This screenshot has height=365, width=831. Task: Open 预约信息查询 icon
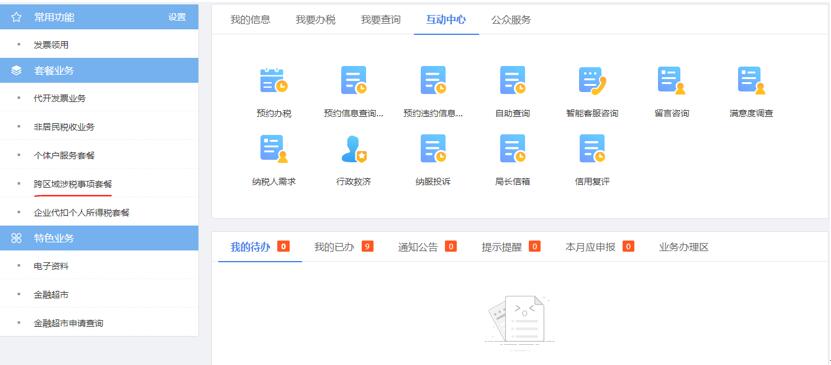[x=353, y=81]
